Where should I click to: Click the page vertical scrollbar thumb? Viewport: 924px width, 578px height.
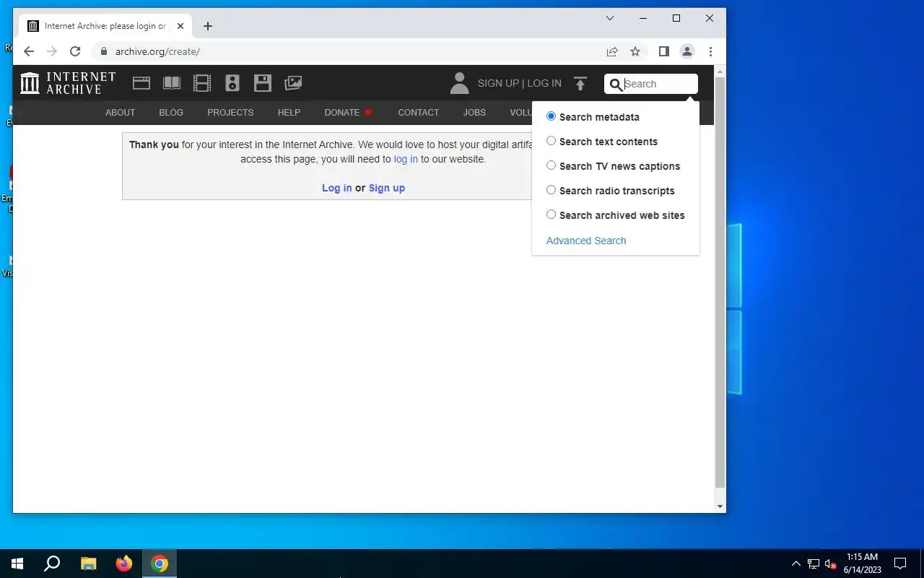720,282
